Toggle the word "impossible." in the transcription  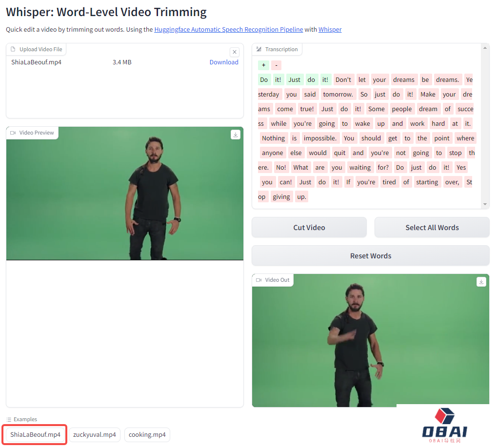click(x=320, y=138)
